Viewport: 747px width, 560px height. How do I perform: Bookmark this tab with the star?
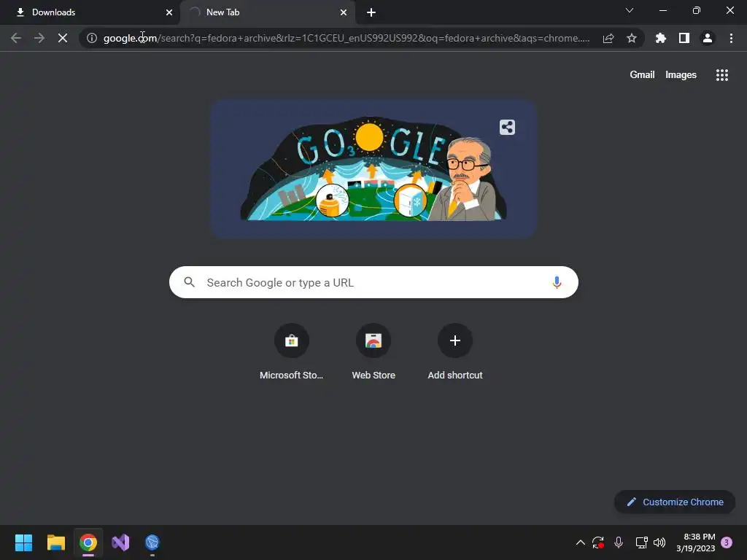click(632, 38)
